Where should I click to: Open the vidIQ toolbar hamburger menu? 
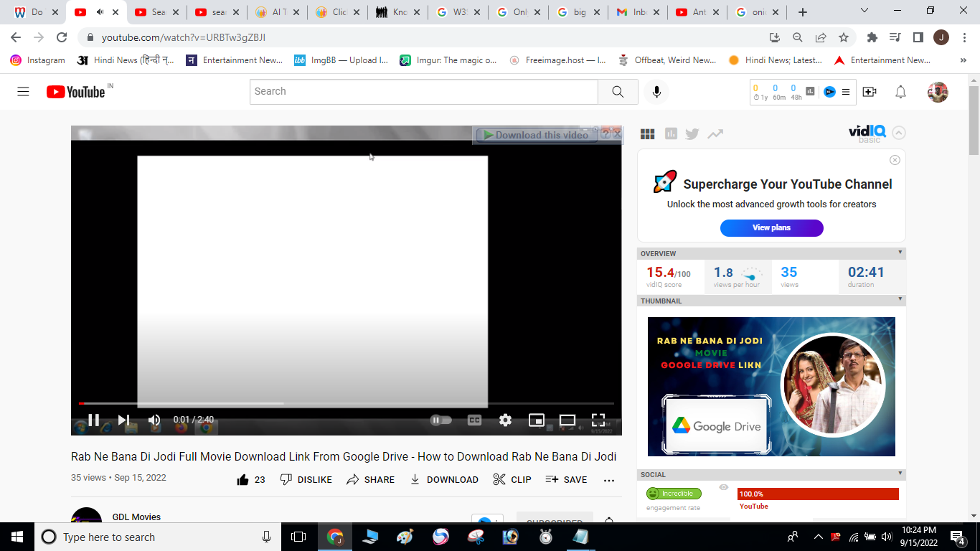[846, 92]
